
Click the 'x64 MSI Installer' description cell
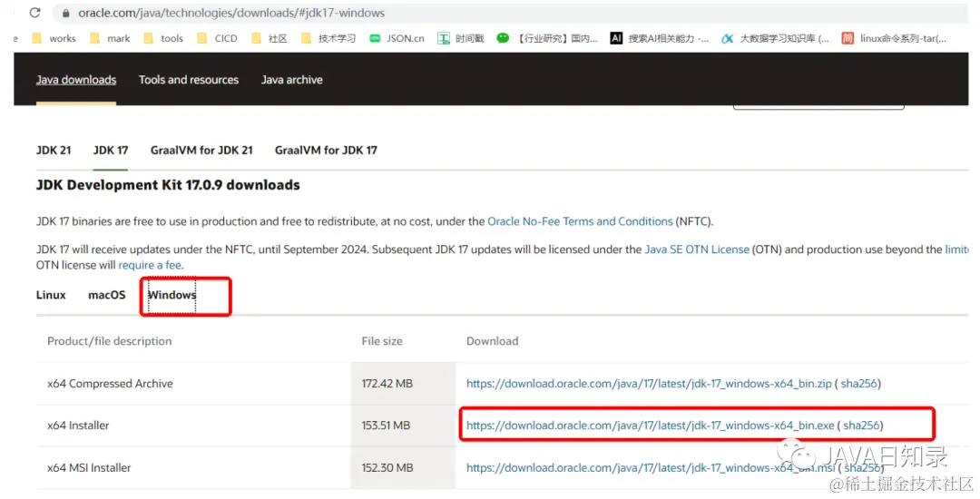click(89, 468)
